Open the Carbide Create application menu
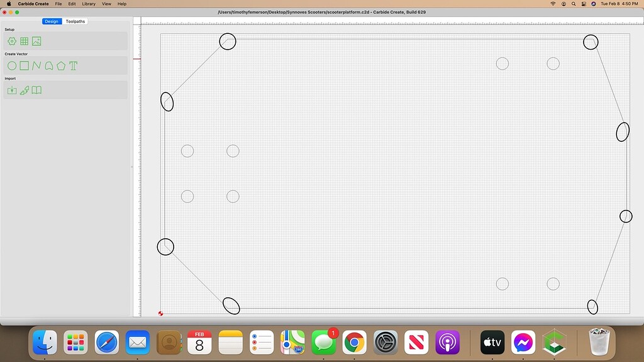Screen dimensions: 644x362 [x=33, y=4]
